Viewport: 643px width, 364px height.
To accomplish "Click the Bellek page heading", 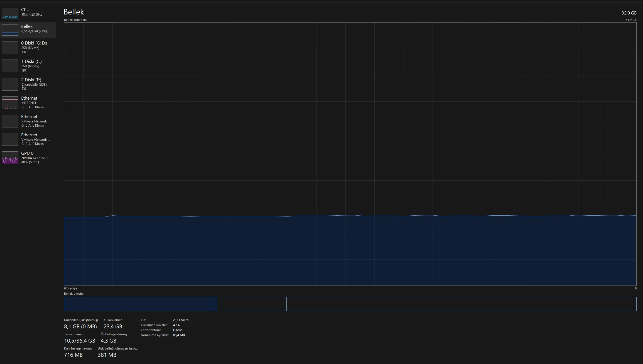I will click(x=74, y=12).
